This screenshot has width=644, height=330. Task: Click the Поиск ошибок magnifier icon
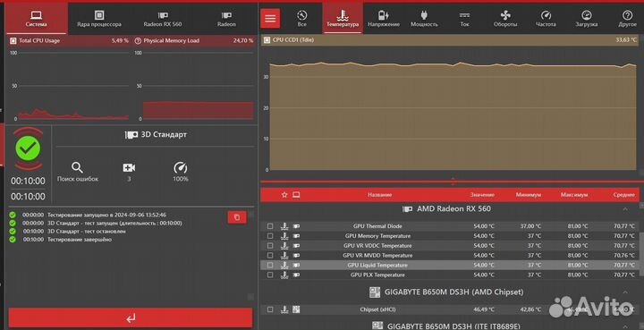[77, 167]
